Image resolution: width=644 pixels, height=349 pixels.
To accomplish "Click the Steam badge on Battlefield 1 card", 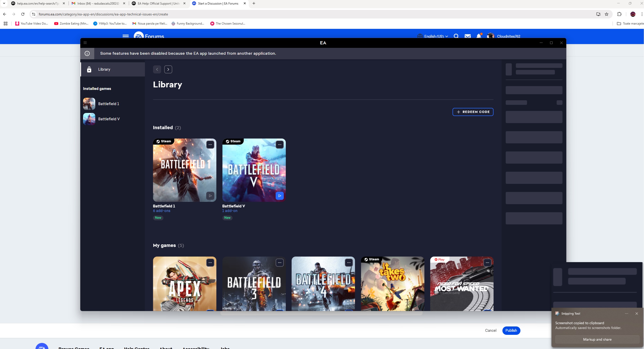I will [164, 141].
